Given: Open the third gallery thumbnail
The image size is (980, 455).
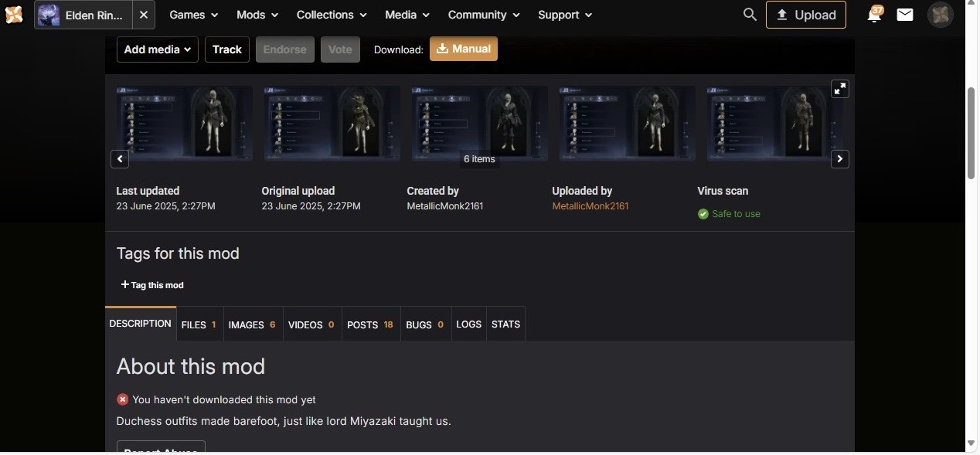Looking at the screenshot, I should pyautogui.click(x=480, y=124).
